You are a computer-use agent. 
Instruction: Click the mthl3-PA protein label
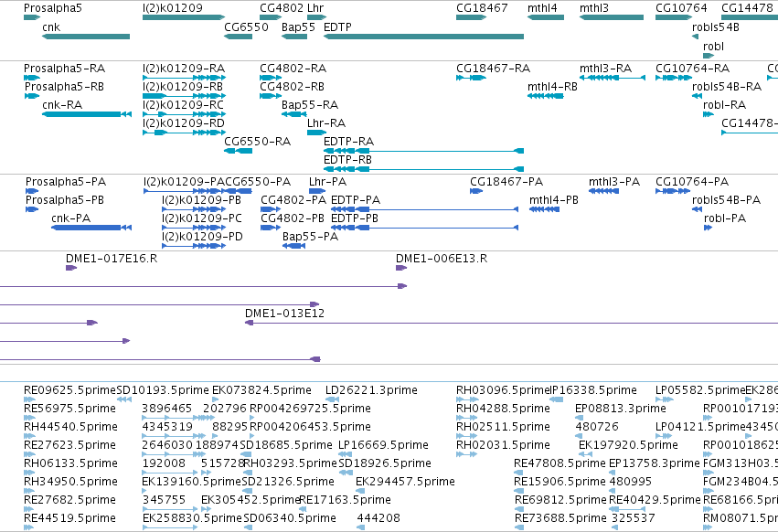click(x=614, y=182)
